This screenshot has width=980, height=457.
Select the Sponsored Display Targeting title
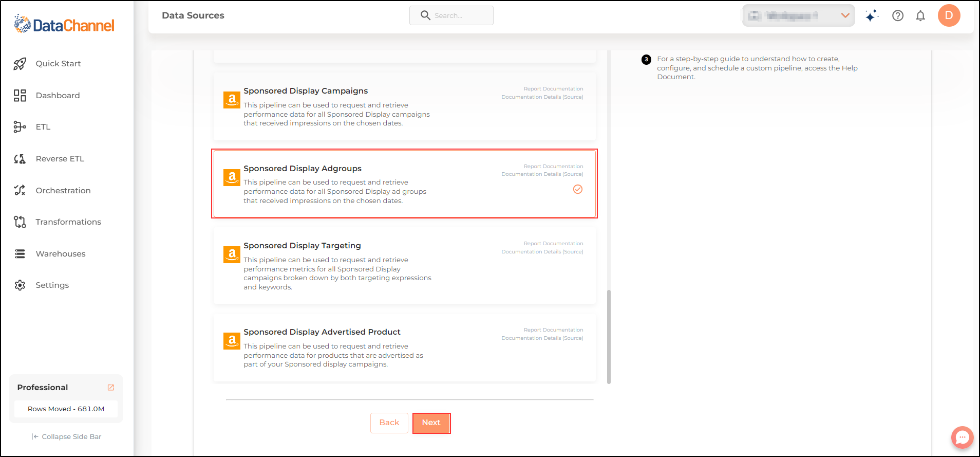302,246
